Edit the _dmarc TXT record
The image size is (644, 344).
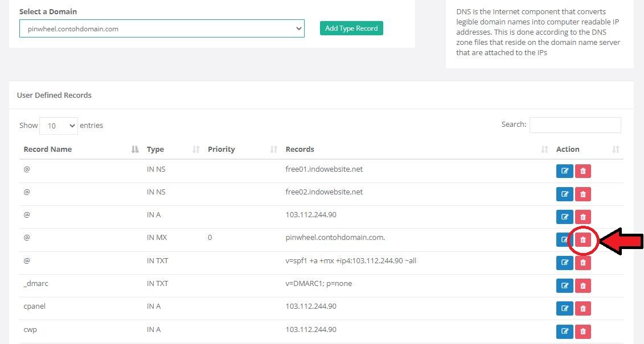click(564, 285)
